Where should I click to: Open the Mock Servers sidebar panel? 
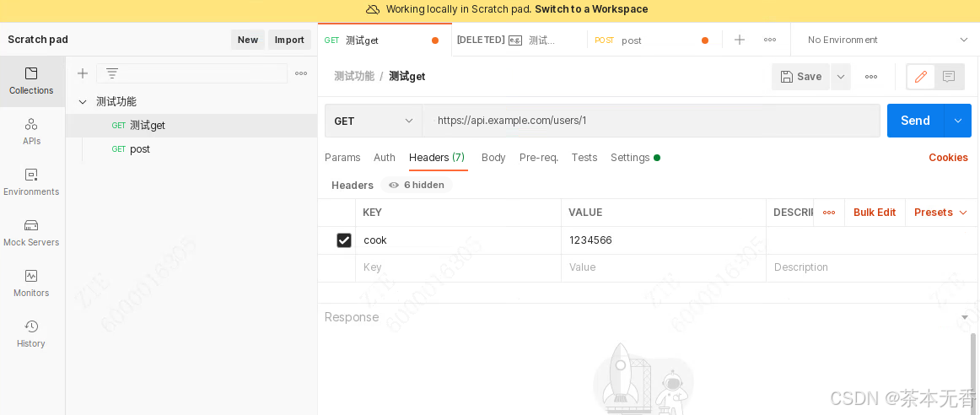(31, 233)
